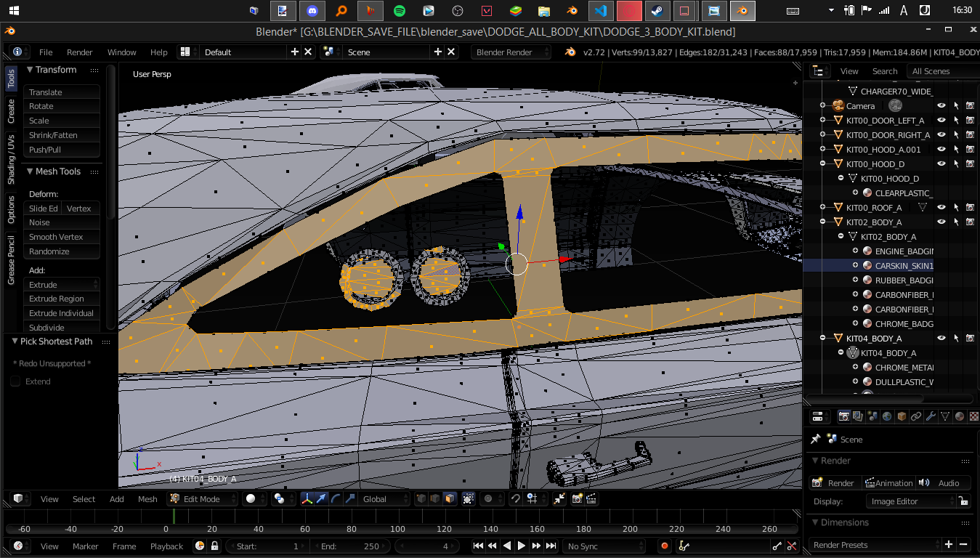Click Animation render button
The height and width of the screenshot is (558, 980).
click(x=888, y=483)
